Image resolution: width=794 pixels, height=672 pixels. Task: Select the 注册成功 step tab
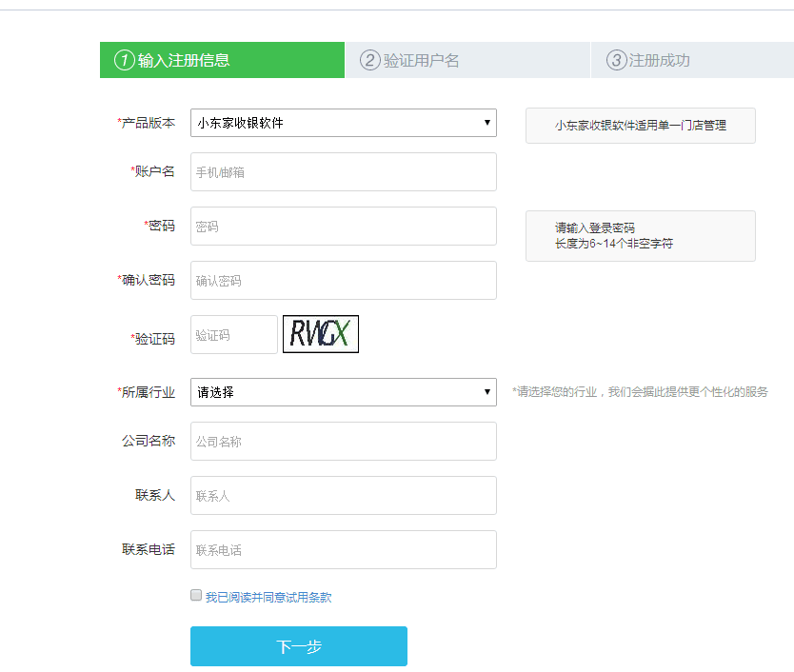tap(659, 60)
